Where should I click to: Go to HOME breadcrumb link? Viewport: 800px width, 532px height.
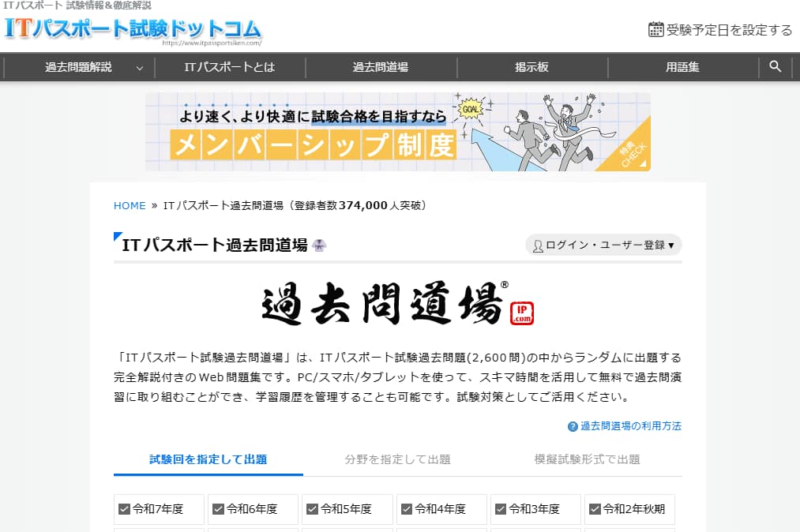pos(130,205)
